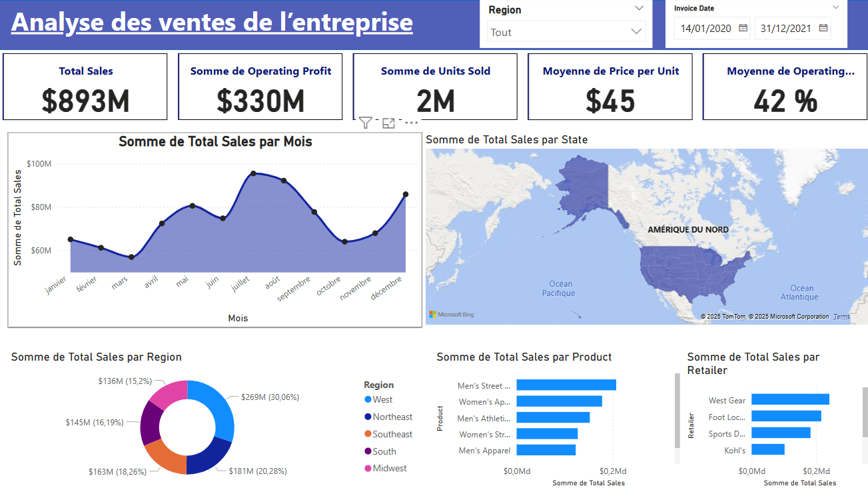The height and width of the screenshot is (488, 868).
Task: Open the filter icon above the monthly sales chart
Action: tap(365, 122)
